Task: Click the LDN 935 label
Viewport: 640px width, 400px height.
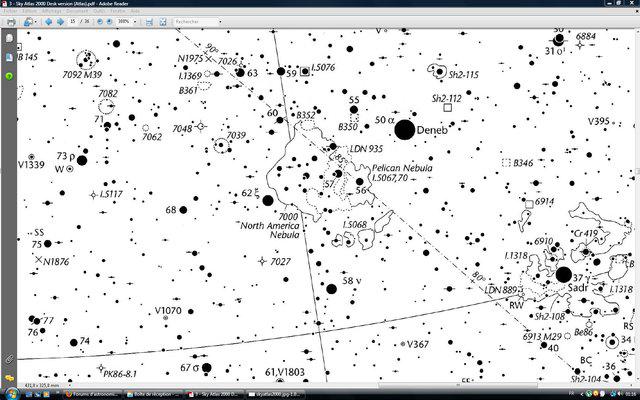Action: click(x=366, y=149)
